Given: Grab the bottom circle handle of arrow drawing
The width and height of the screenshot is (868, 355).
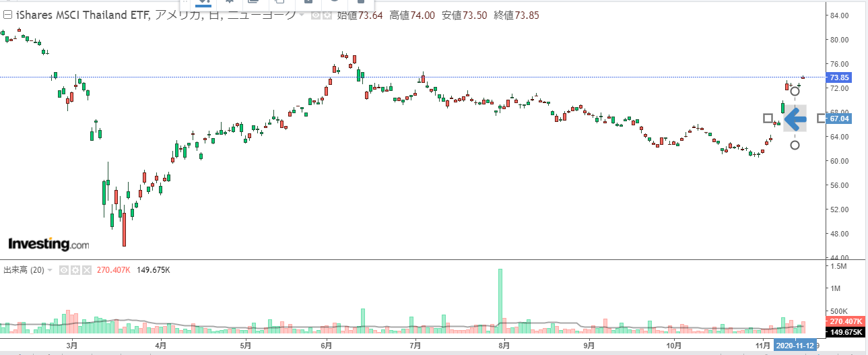Looking at the screenshot, I should [795, 145].
